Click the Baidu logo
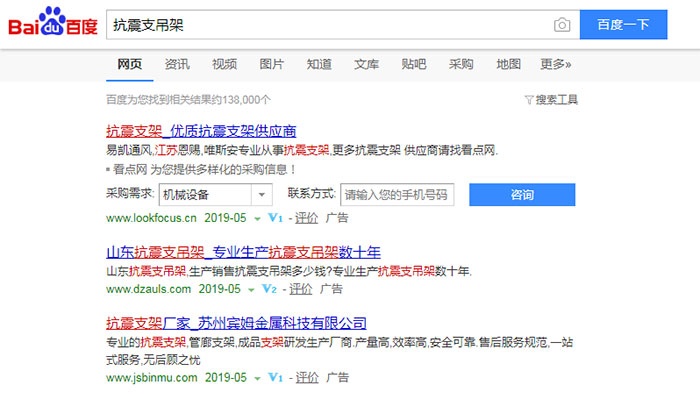 coord(53,21)
